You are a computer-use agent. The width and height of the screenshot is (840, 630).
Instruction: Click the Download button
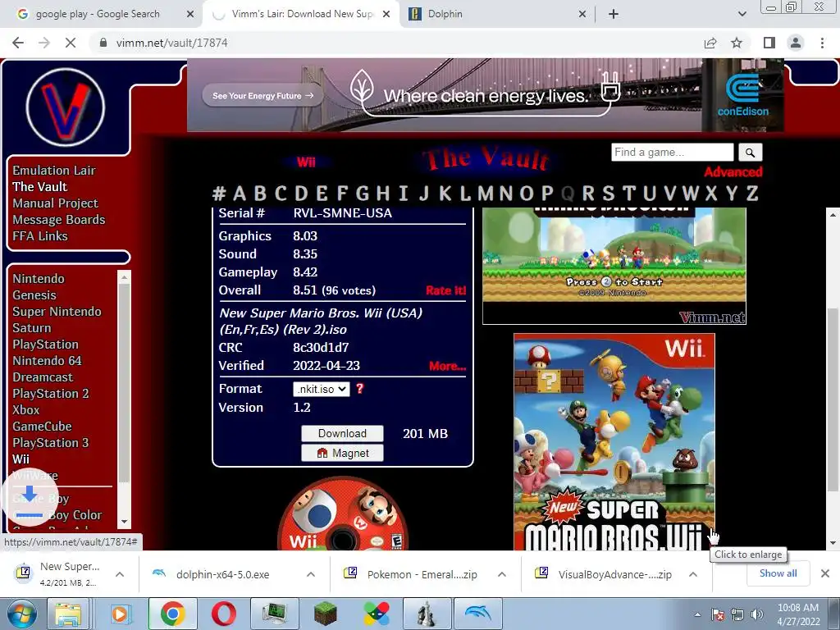pyautogui.click(x=342, y=433)
